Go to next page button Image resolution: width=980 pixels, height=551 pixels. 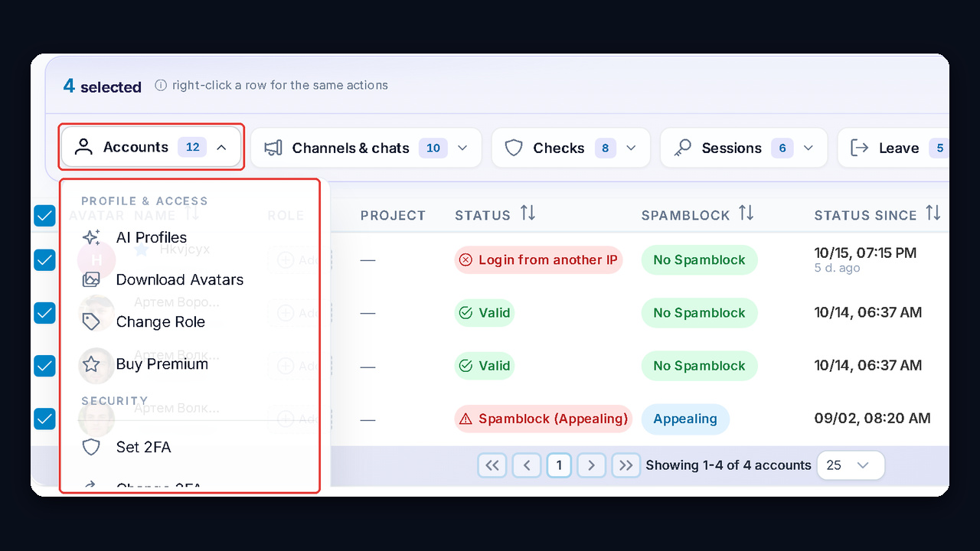(x=591, y=465)
